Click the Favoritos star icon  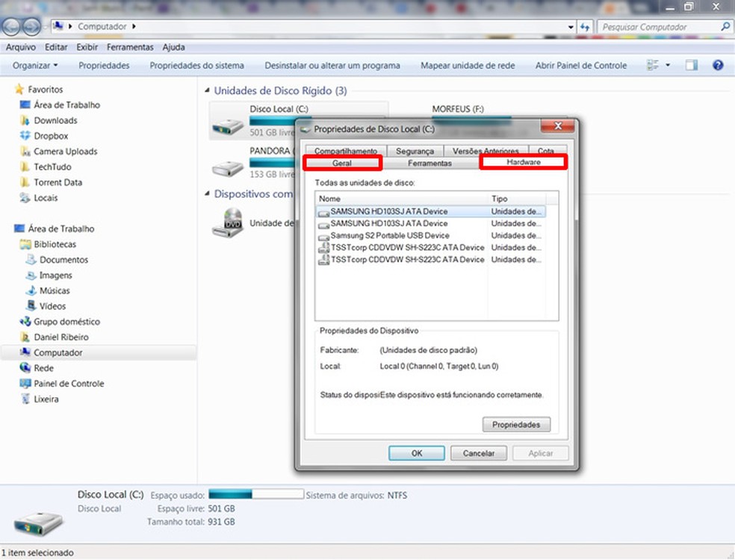click(19, 89)
